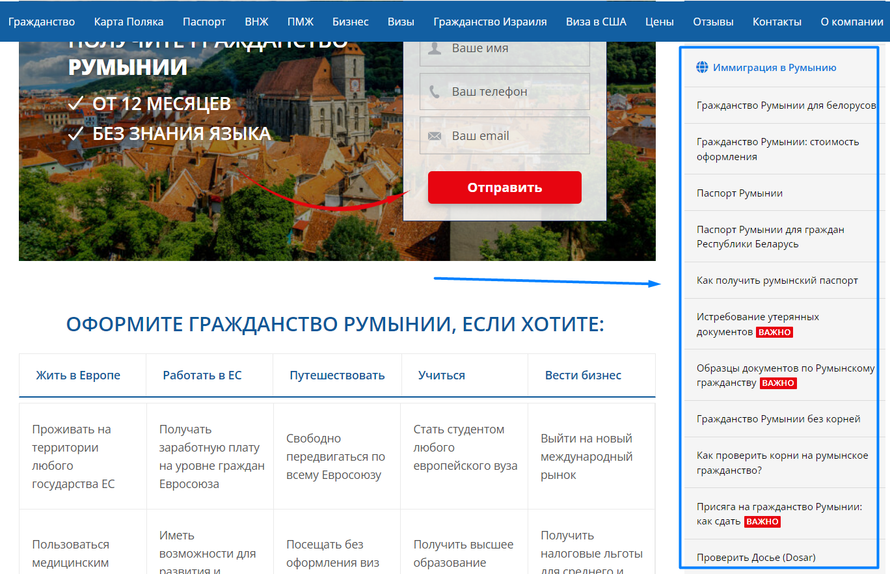
Task: Open Карта Поляка in top navigation
Action: pos(128,22)
